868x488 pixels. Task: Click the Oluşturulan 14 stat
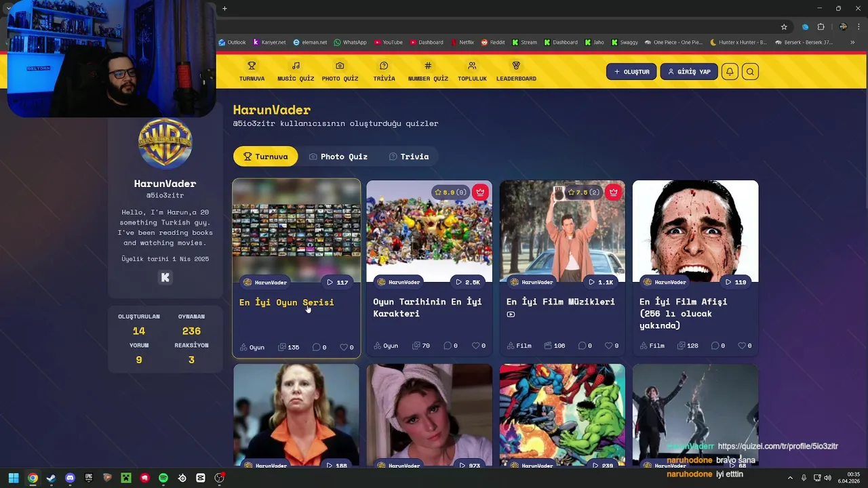coord(139,325)
